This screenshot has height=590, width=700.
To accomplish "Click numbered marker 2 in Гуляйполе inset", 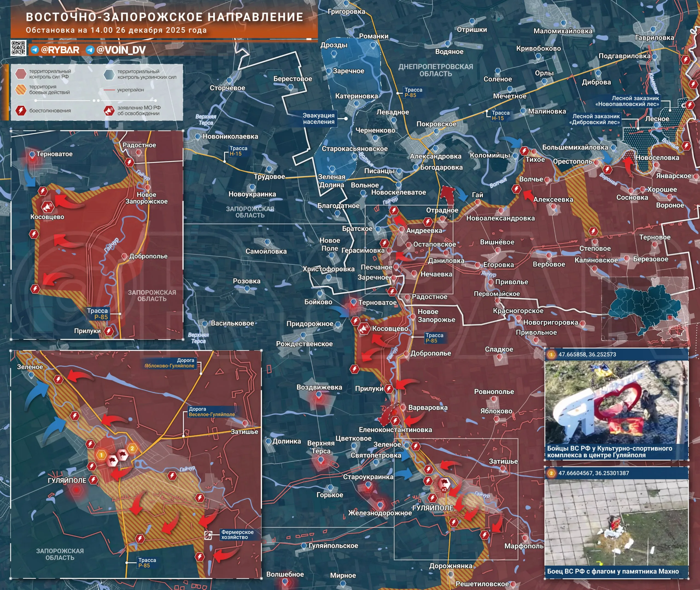I will click(x=132, y=448).
